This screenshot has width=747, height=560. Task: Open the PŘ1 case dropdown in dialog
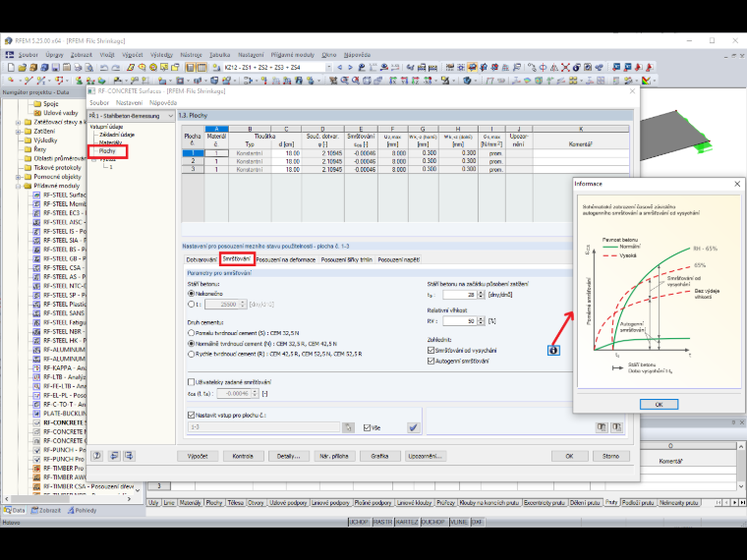[171, 116]
